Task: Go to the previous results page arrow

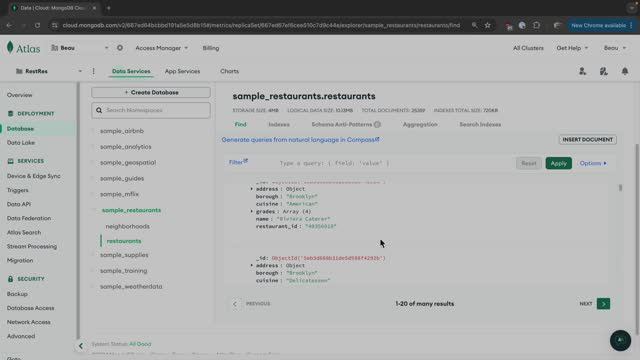Action: point(235,304)
